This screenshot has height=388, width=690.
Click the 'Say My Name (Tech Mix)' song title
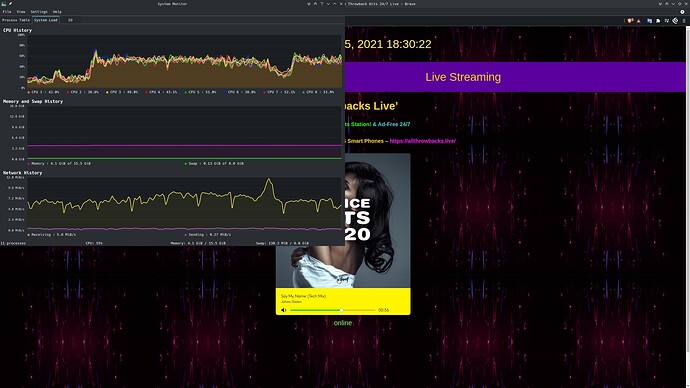click(x=303, y=296)
